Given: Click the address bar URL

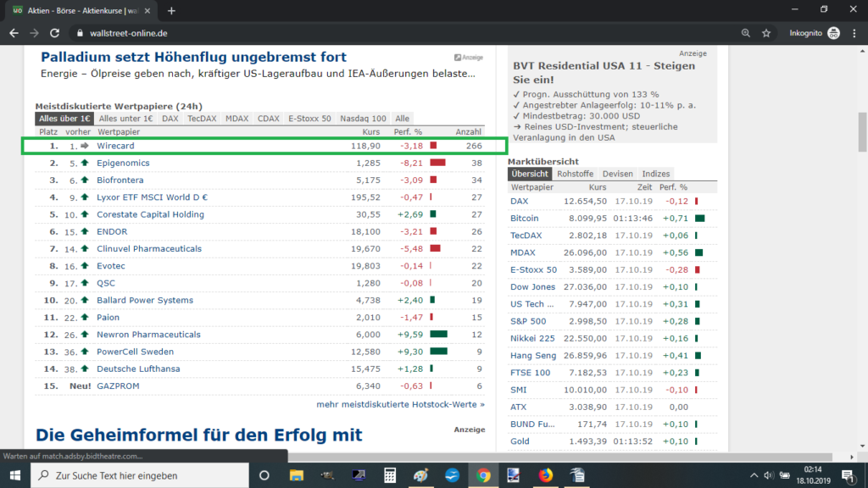Looking at the screenshot, I should pos(129,33).
